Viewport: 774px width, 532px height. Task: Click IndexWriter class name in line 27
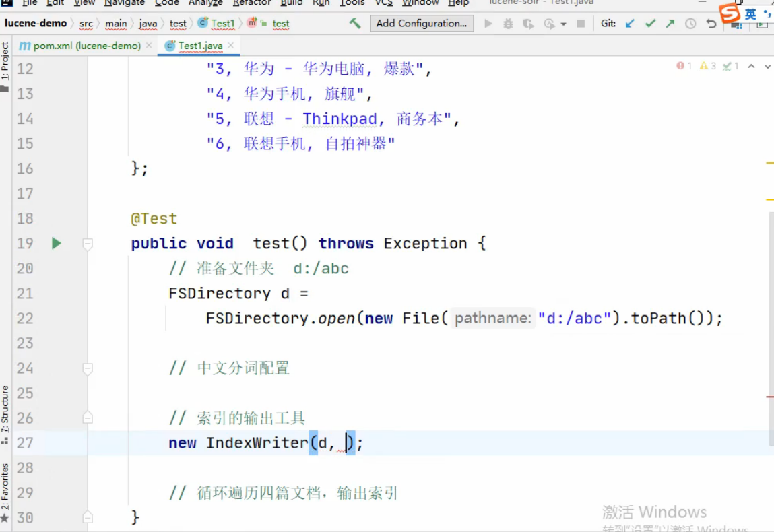(257, 443)
